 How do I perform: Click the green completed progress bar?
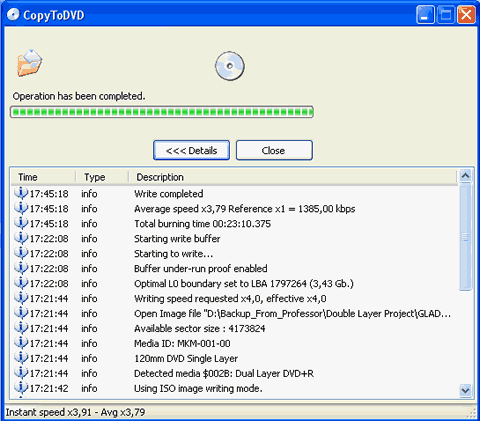pyautogui.click(x=162, y=112)
